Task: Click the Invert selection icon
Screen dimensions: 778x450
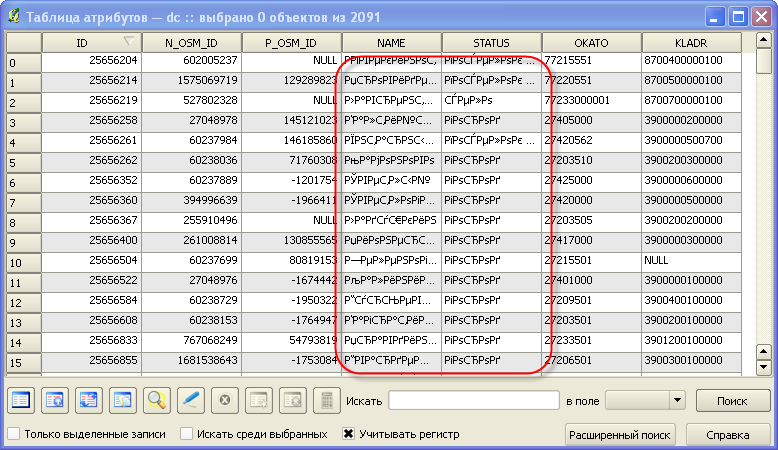Action: coord(89,400)
